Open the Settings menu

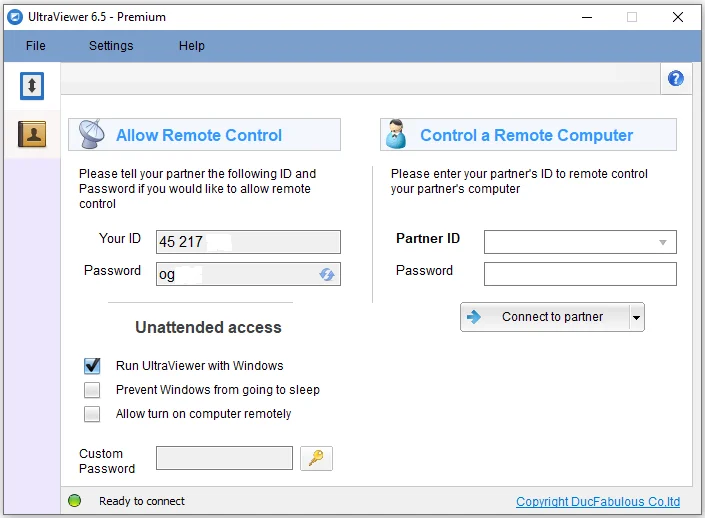(x=111, y=46)
